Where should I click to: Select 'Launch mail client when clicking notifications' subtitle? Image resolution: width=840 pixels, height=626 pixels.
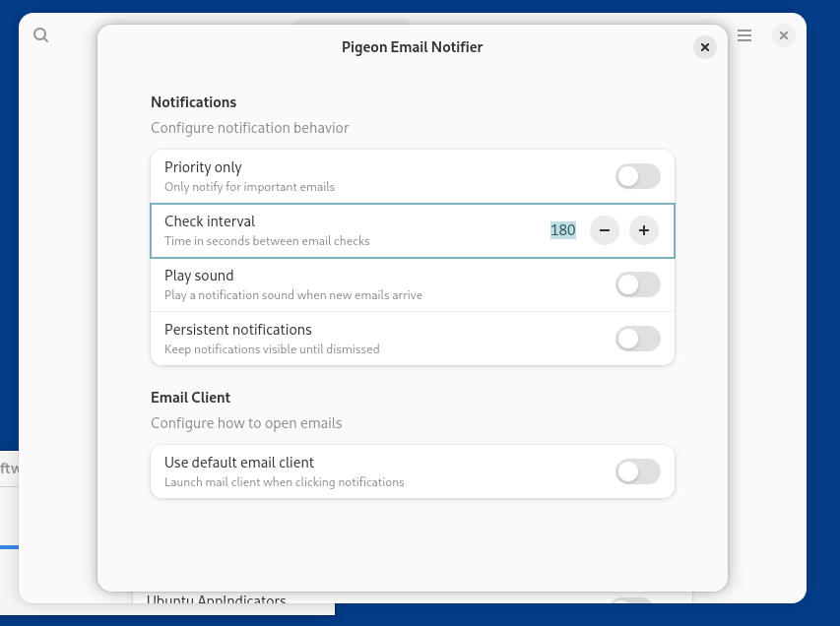[x=284, y=482]
